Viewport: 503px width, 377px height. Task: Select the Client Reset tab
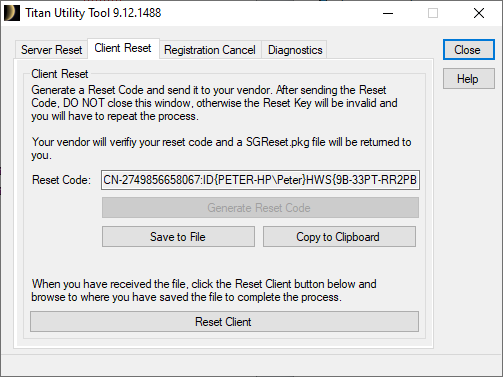pyautogui.click(x=123, y=48)
